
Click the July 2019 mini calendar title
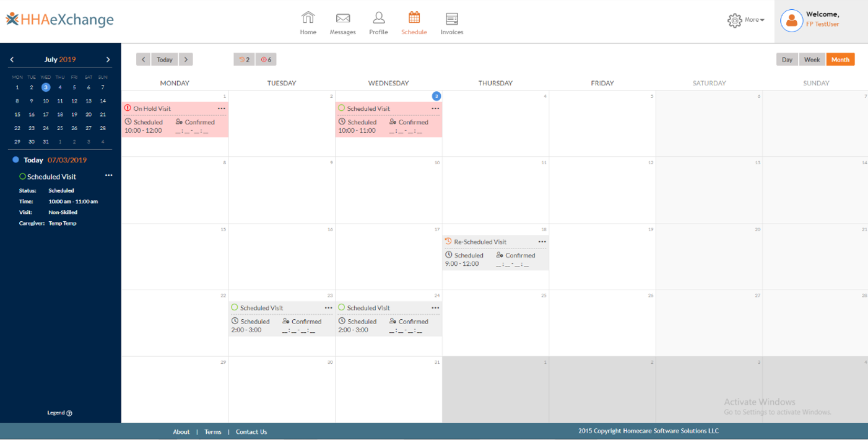click(60, 59)
